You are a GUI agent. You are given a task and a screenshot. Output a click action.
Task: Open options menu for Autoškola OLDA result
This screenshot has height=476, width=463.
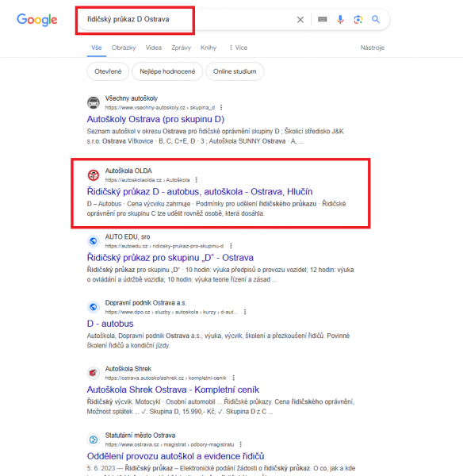[x=197, y=180]
